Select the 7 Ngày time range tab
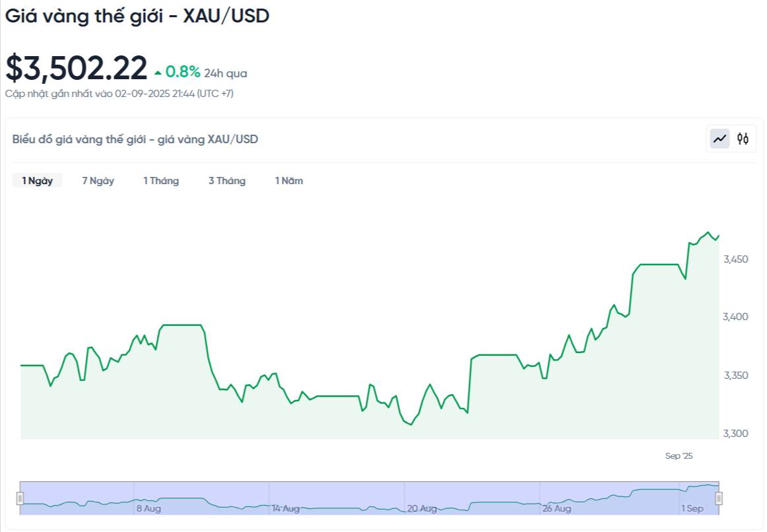767x532 pixels. [x=98, y=180]
